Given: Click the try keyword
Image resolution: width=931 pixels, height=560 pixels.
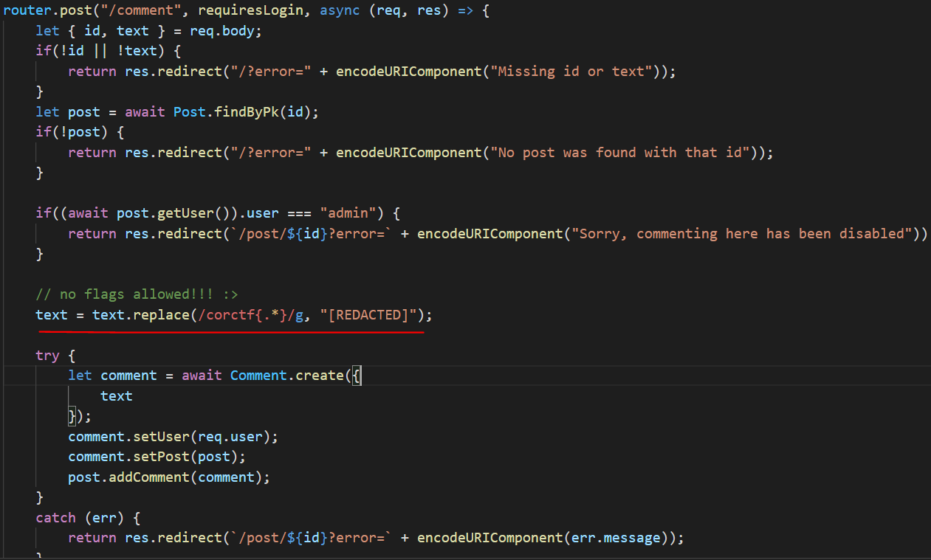Looking at the screenshot, I should click(x=47, y=356).
